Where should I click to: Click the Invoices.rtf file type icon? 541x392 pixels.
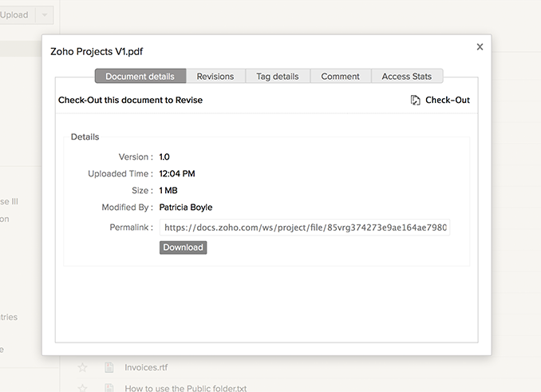[109, 367]
